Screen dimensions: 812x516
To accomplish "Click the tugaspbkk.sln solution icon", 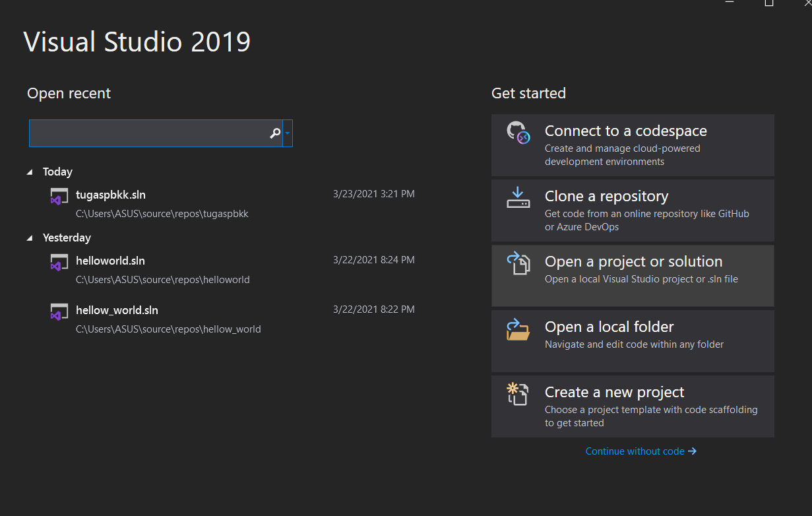I will [59, 197].
